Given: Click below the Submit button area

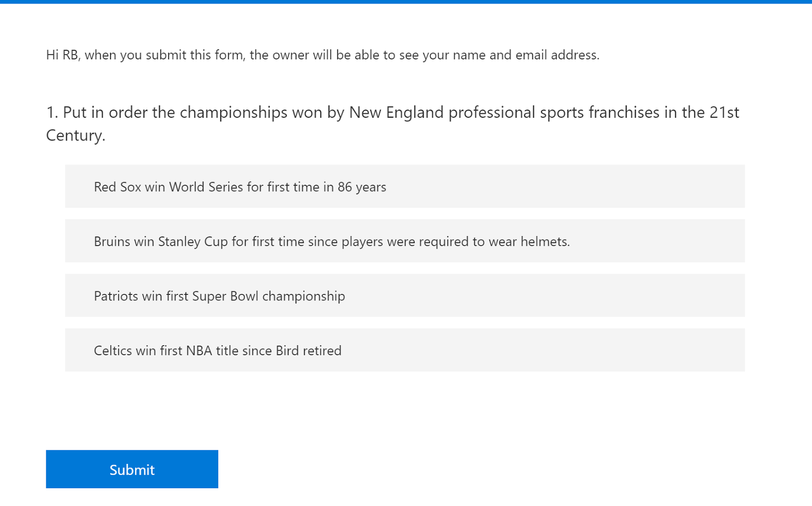Looking at the screenshot, I should (x=131, y=497).
